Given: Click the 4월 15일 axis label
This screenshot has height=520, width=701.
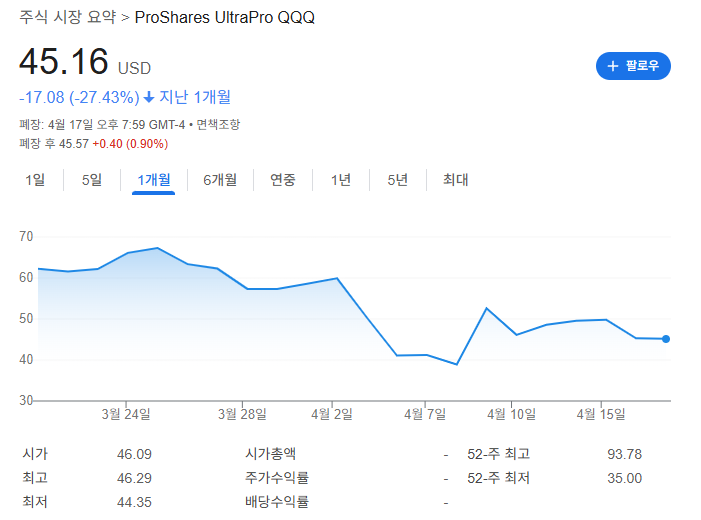Looking at the screenshot, I should (601, 414).
